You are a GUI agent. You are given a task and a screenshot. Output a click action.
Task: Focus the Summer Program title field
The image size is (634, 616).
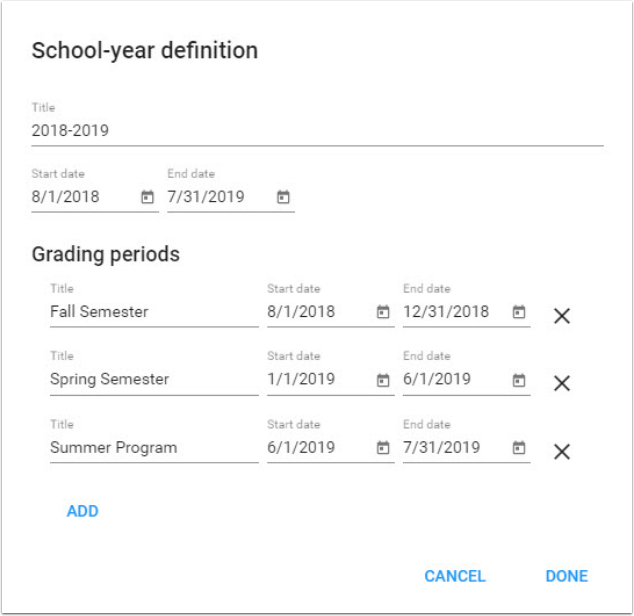coord(153,448)
